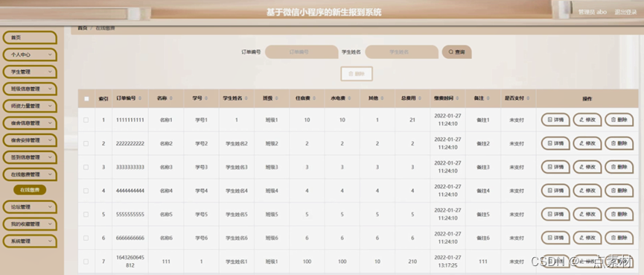644x275 pixels.
Task: Sort table by 是否支付 column arrows
Action: 527,98
